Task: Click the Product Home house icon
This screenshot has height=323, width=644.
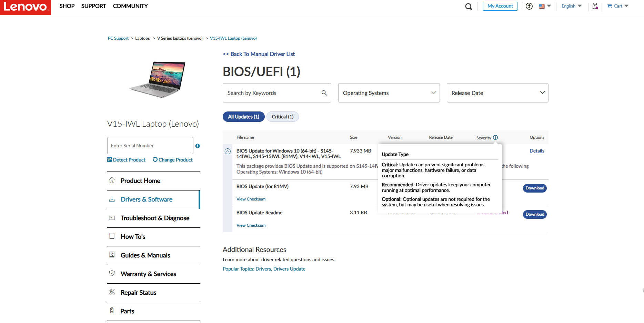Action: (112, 180)
